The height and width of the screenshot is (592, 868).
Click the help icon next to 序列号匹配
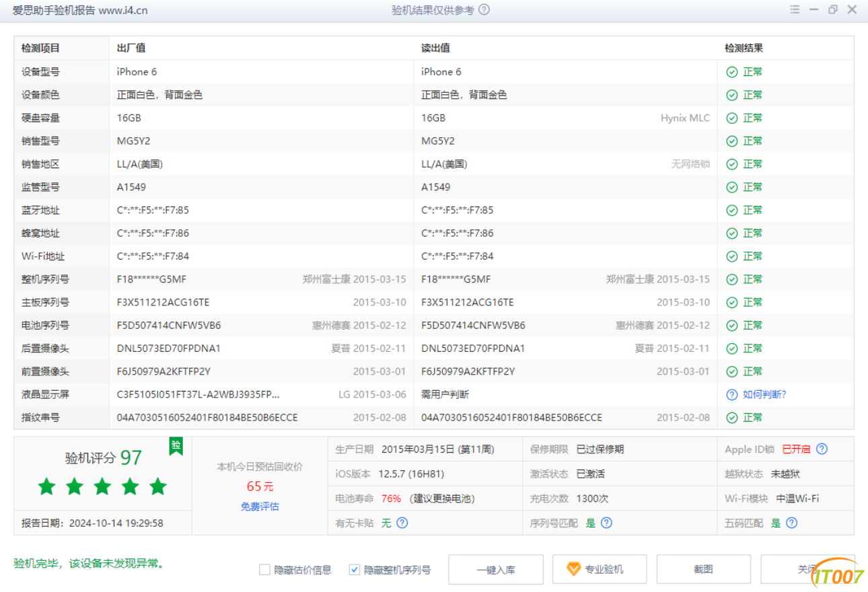pyautogui.click(x=606, y=523)
